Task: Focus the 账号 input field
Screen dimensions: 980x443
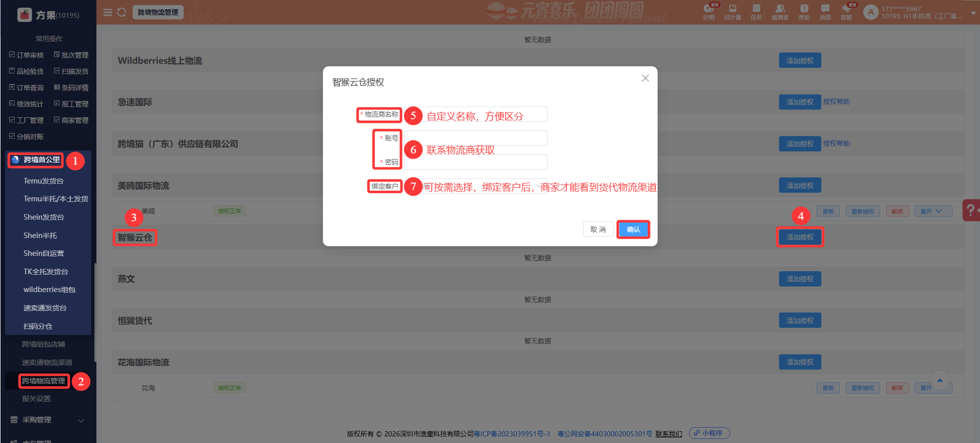Action: click(x=475, y=138)
